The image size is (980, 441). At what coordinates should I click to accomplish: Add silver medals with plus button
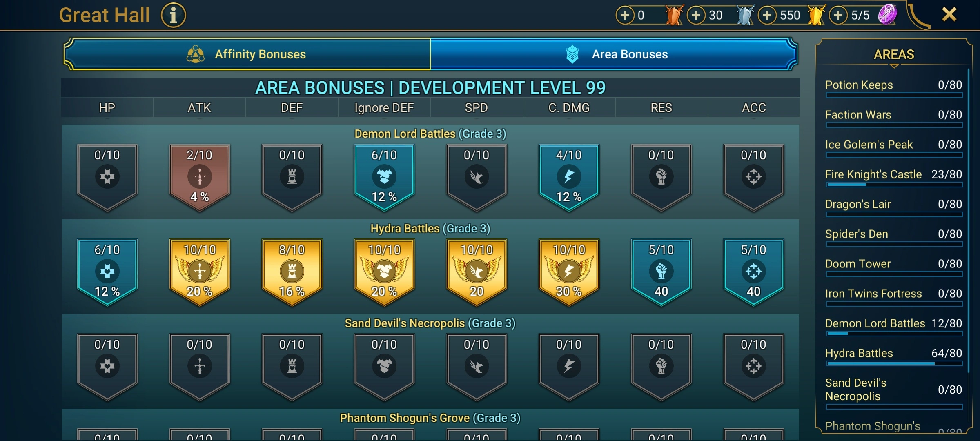[696, 16]
